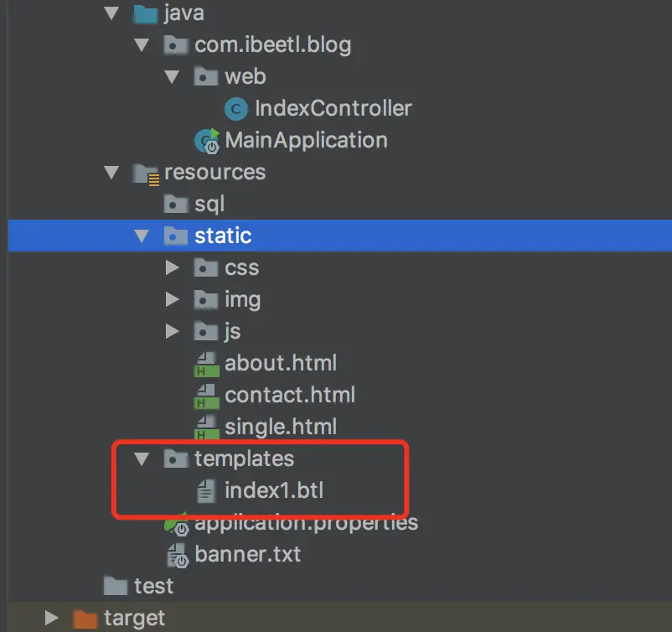This screenshot has width=672, height=632.
Task: Select the test folder
Action: pyautogui.click(x=153, y=586)
